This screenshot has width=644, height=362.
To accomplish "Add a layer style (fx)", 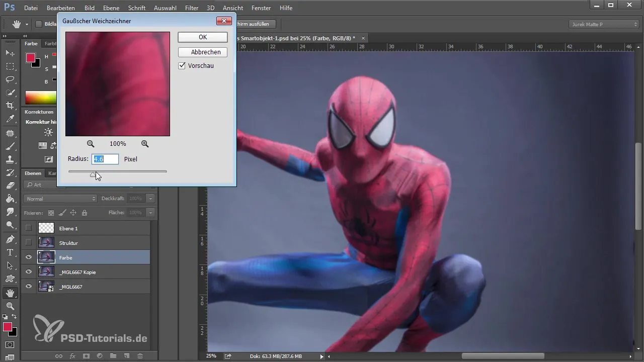I will pyautogui.click(x=72, y=356).
